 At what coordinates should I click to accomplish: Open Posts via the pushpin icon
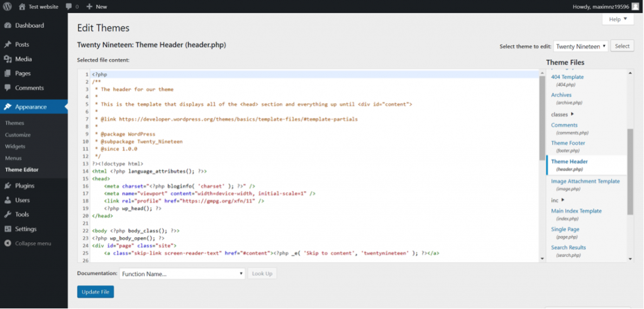[x=8, y=45]
